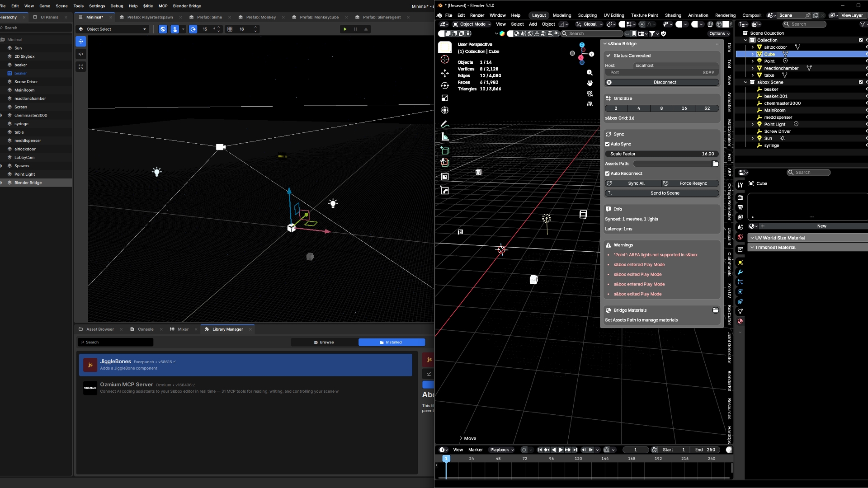Screen dimensions: 868x488
Task: Open the Sculpting workspace tab
Action: 587,15
